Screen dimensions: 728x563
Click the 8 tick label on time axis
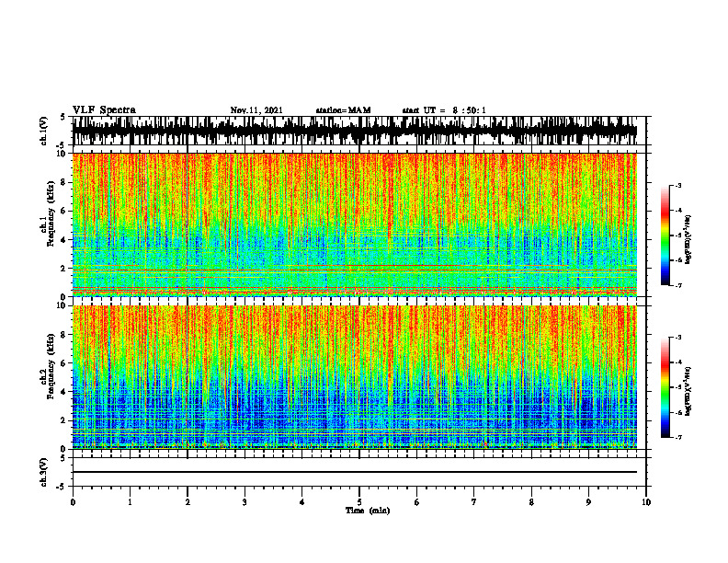(531, 502)
